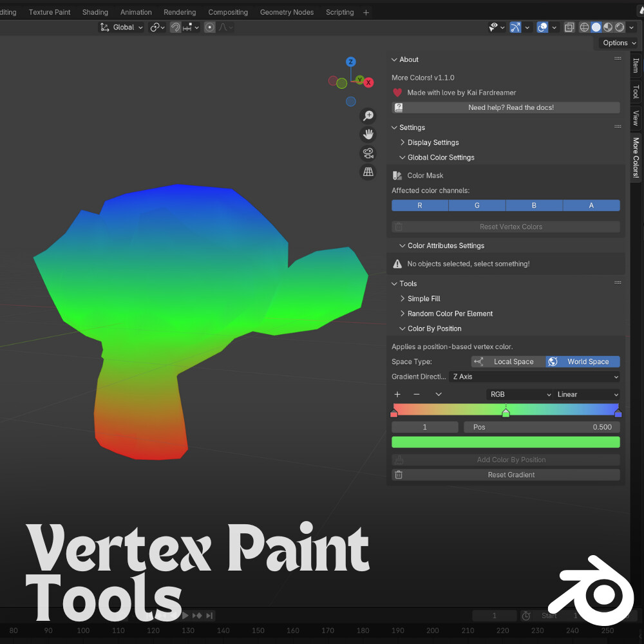644x644 pixels.
Task: Click the Move hand icon in viewport sidebar
Action: [x=368, y=135]
